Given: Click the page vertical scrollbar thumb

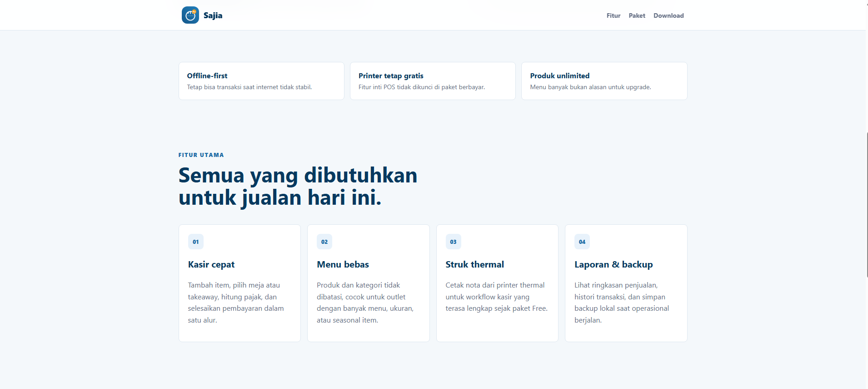Looking at the screenshot, I should (866, 205).
